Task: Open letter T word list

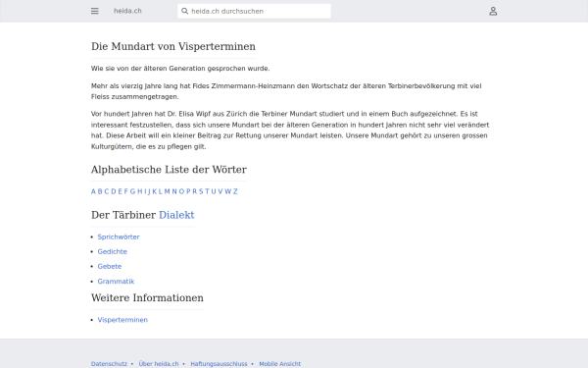Action: click(207, 191)
